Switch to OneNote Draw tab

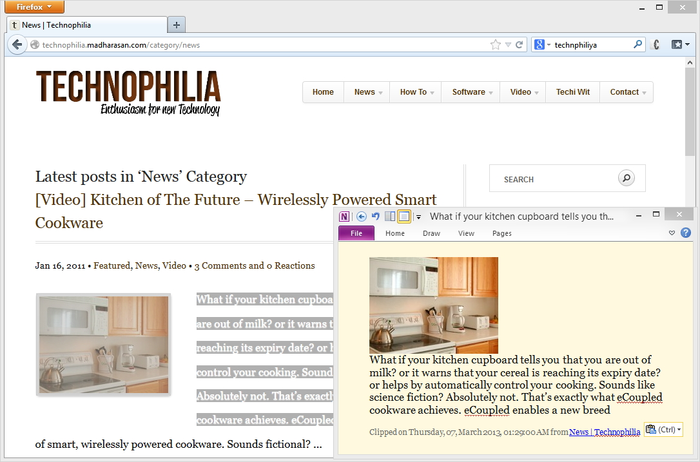[431, 233]
